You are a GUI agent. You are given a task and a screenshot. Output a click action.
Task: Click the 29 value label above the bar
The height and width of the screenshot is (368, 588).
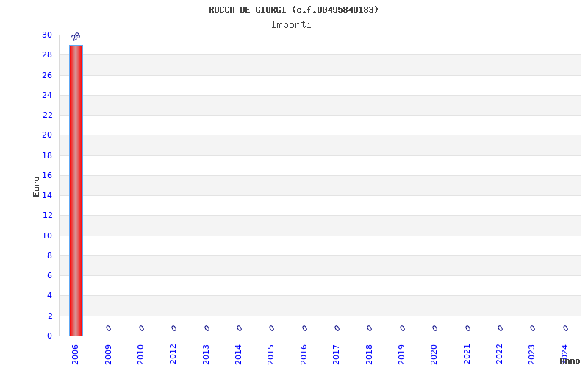click(x=76, y=37)
